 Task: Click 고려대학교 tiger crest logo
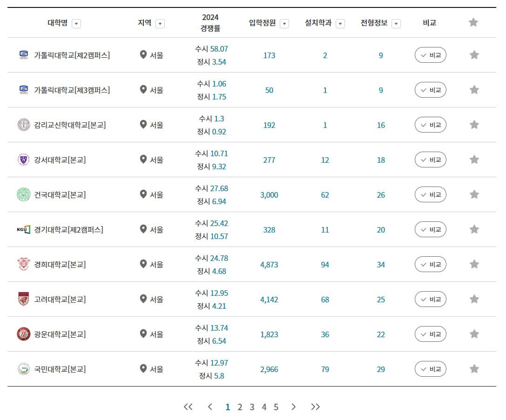[x=24, y=299]
